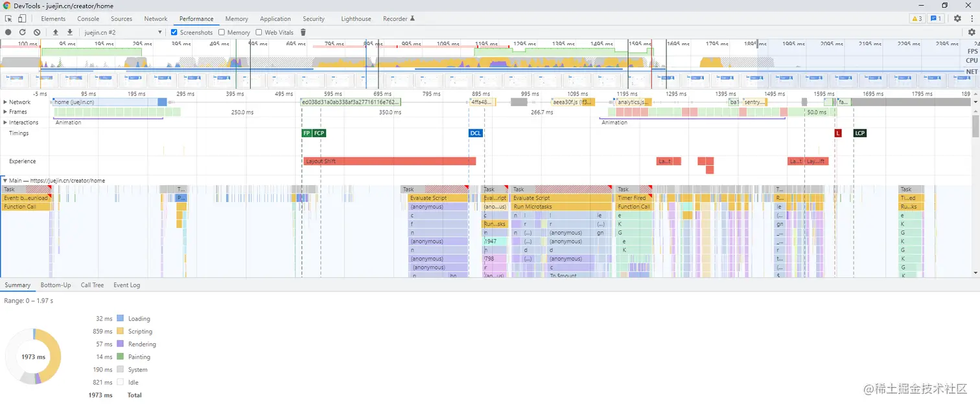980x408 pixels.
Task: Select the ed038d31a0ab338af3a network request
Action: 351,102
